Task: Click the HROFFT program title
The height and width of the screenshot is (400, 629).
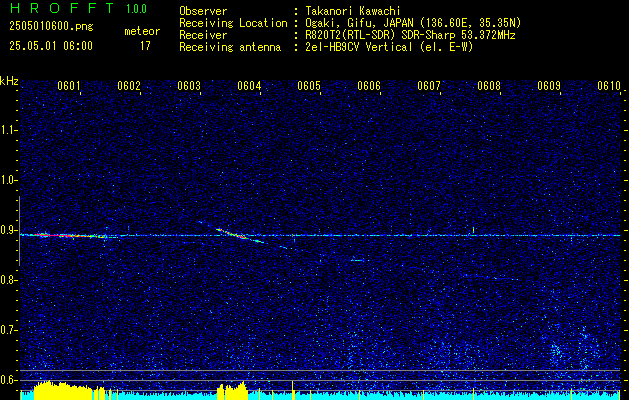Action: tap(62, 8)
